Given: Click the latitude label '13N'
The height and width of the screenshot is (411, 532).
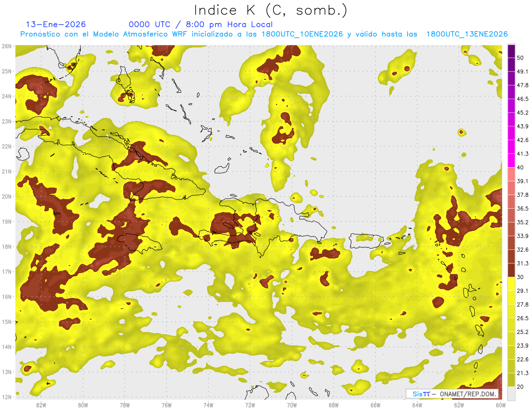Looking at the screenshot, I should pyautogui.click(x=7, y=372).
